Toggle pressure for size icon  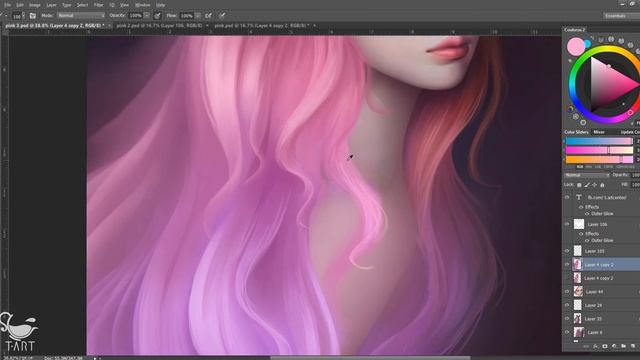[222, 16]
